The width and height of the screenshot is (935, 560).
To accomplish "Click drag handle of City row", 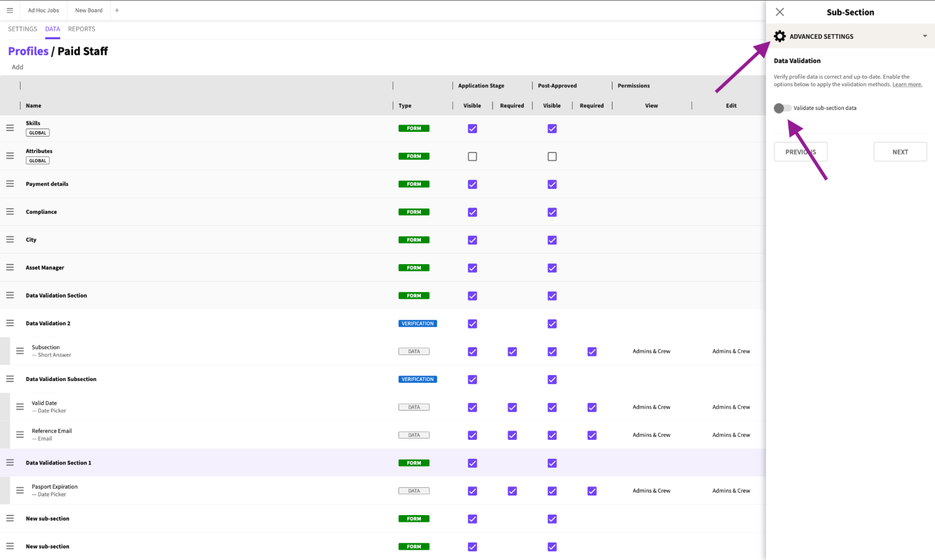I will tap(10, 239).
